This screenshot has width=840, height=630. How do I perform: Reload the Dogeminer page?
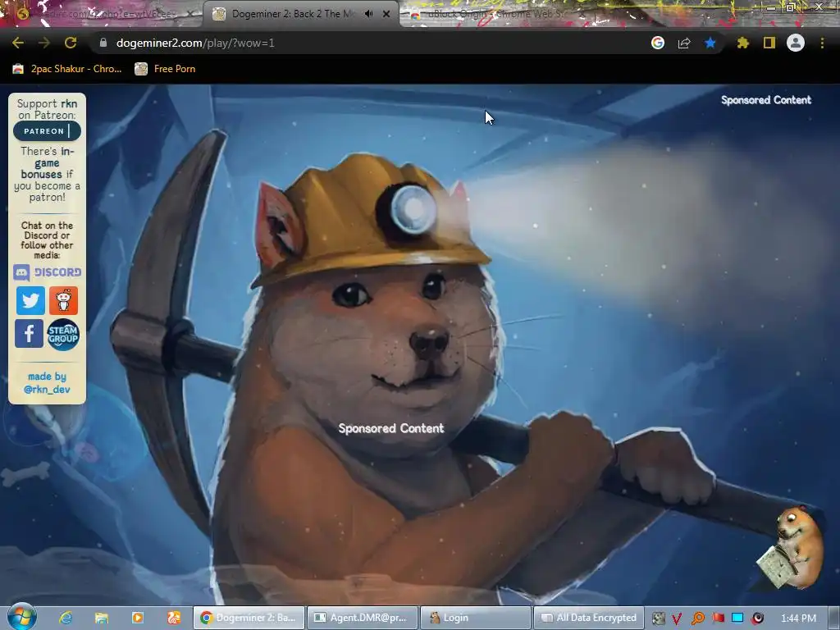pyautogui.click(x=71, y=43)
